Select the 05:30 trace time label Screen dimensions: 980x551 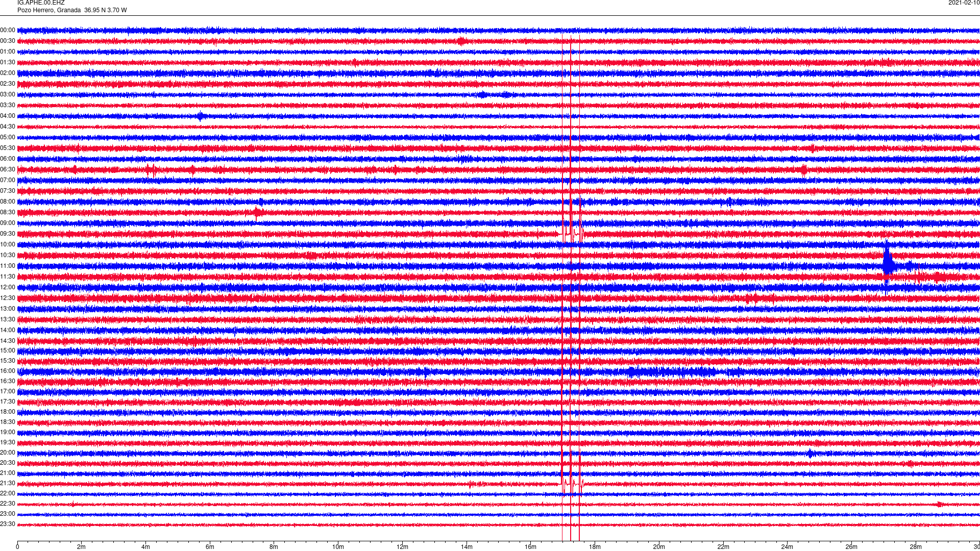tap(8, 148)
